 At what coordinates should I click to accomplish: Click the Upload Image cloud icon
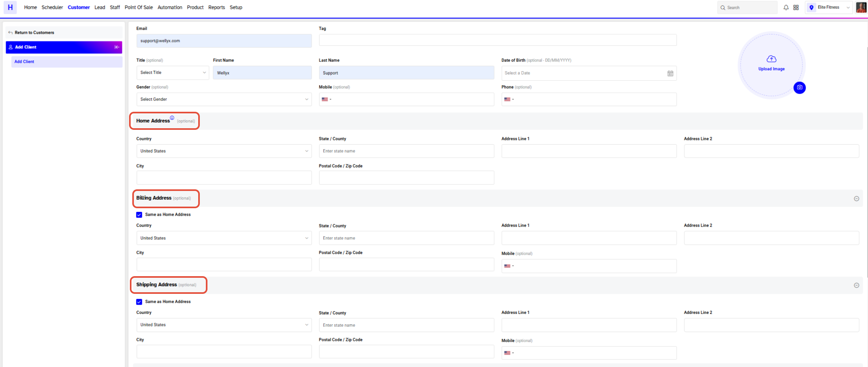pyautogui.click(x=772, y=59)
